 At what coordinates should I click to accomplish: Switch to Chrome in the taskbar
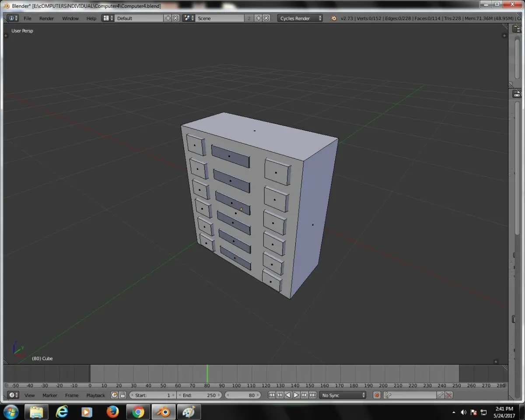click(x=138, y=412)
